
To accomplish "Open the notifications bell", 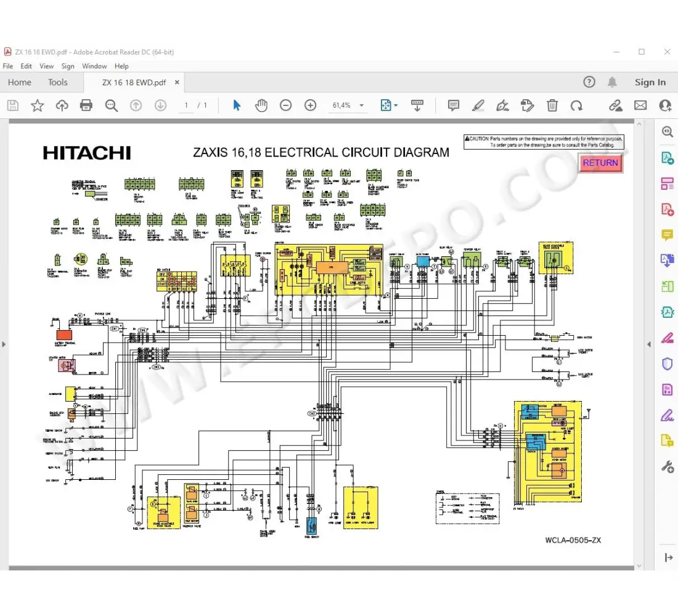I will click(612, 82).
